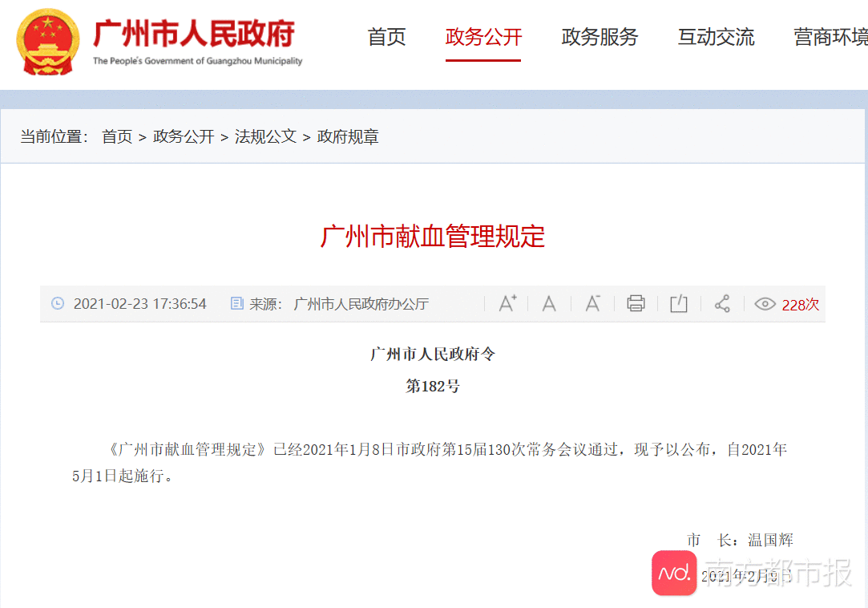
Task: Print the regulation using the printer icon
Action: [x=636, y=303]
